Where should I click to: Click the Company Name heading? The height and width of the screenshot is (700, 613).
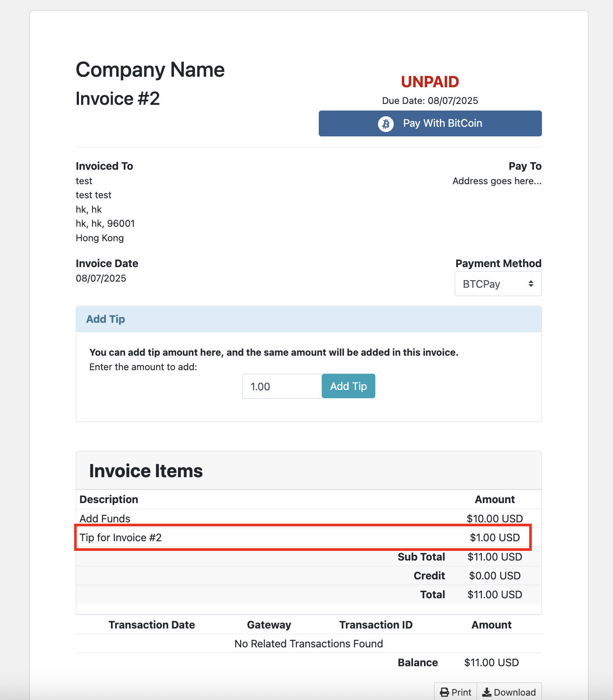pyautogui.click(x=150, y=70)
